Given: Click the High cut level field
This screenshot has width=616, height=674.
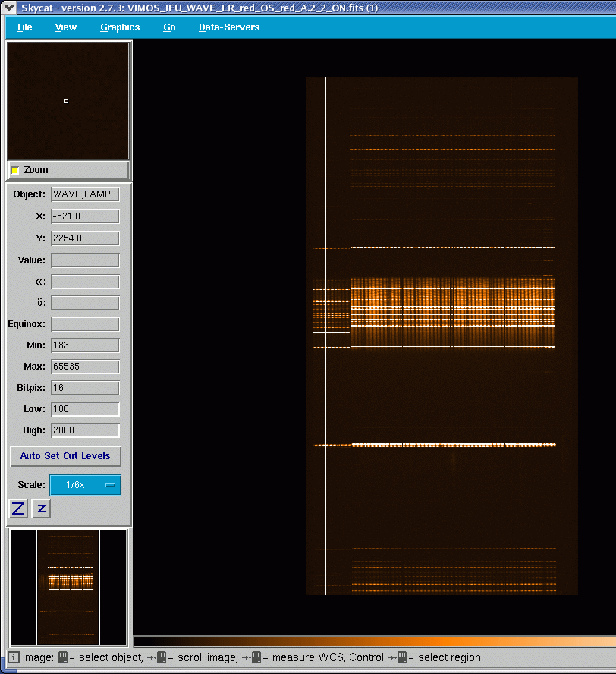Looking at the screenshot, I should (x=85, y=430).
